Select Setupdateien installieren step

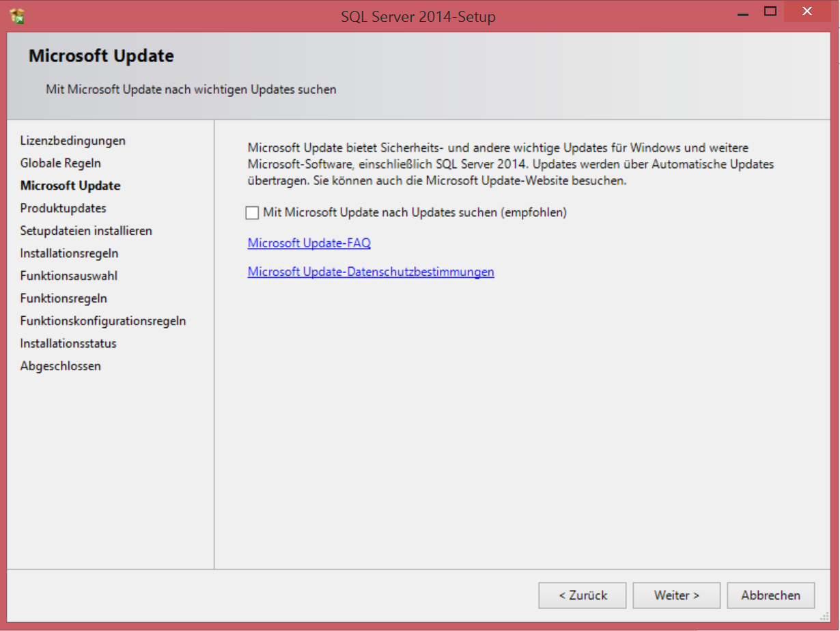coord(86,231)
